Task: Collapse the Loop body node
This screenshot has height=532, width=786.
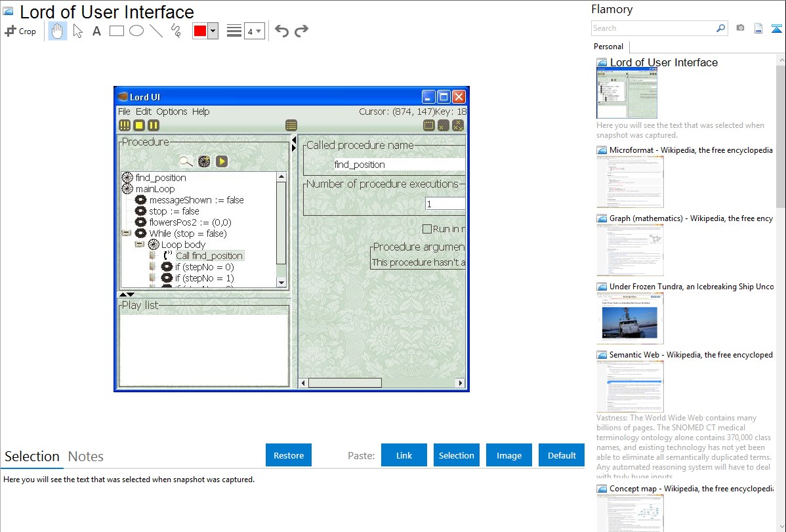Action: tap(140, 244)
